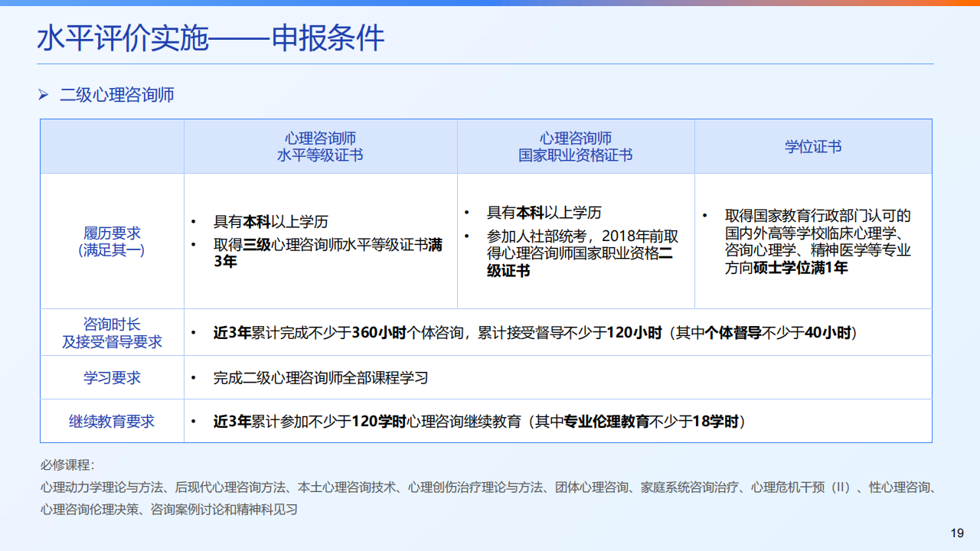Viewport: 980px width, 551px height.
Task: Select the 学位证书 column header
Action: (x=812, y=146)
